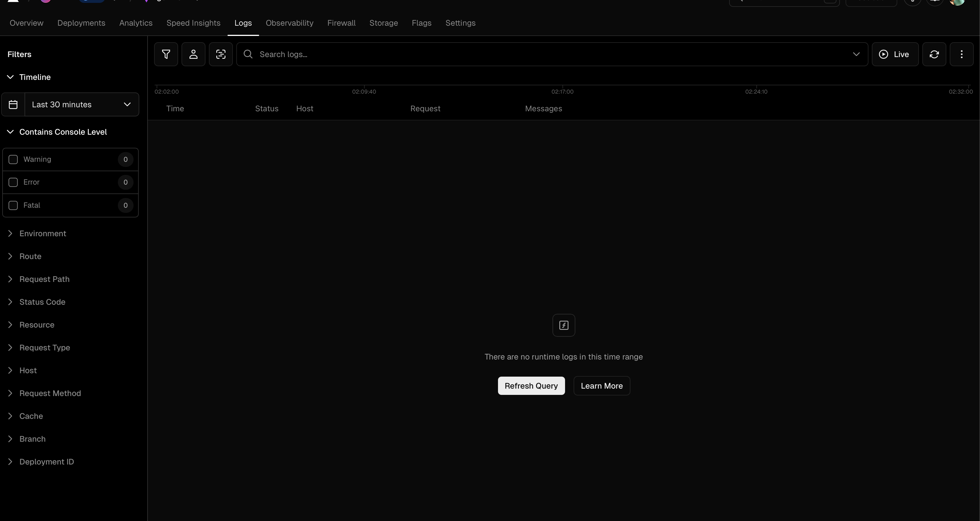Switch to the Observability tab
The height and width of the screenshot is (521, 980).
289,23
